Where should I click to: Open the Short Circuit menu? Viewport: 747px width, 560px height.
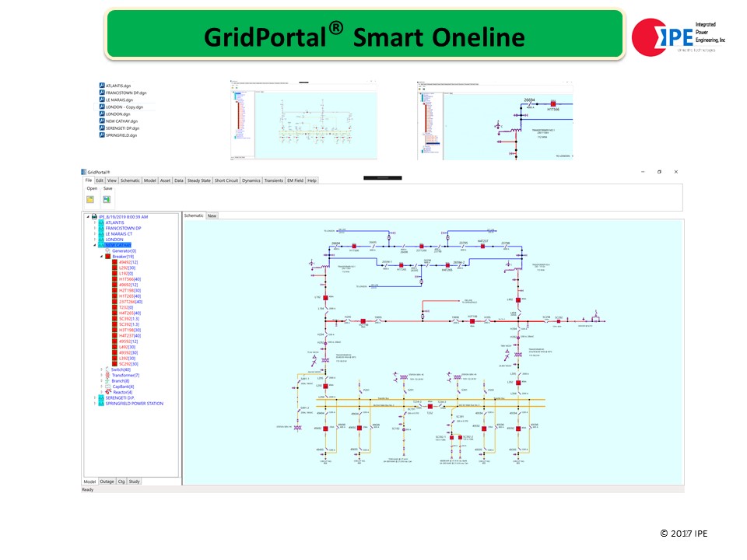point(226,180)
